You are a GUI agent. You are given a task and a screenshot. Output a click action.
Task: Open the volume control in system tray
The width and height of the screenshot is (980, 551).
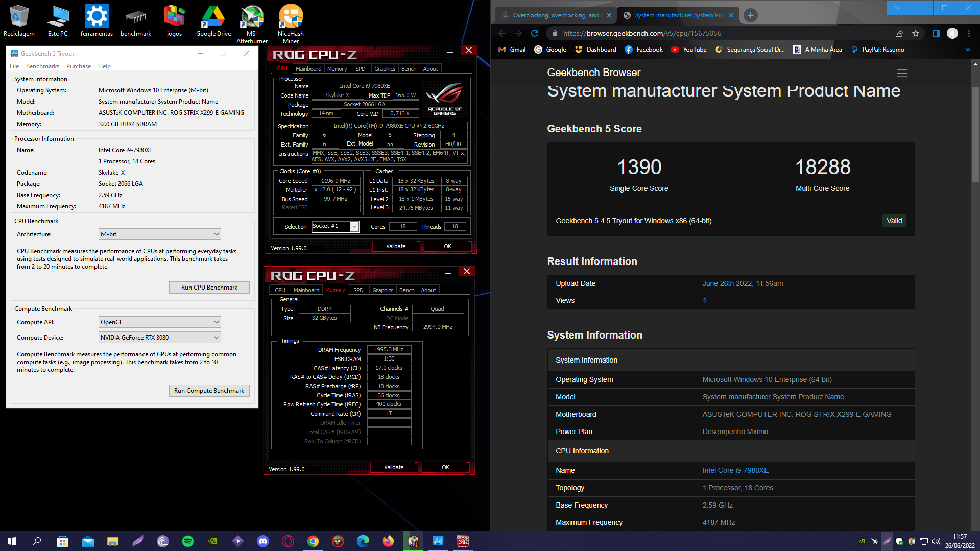tap(936, 541)
